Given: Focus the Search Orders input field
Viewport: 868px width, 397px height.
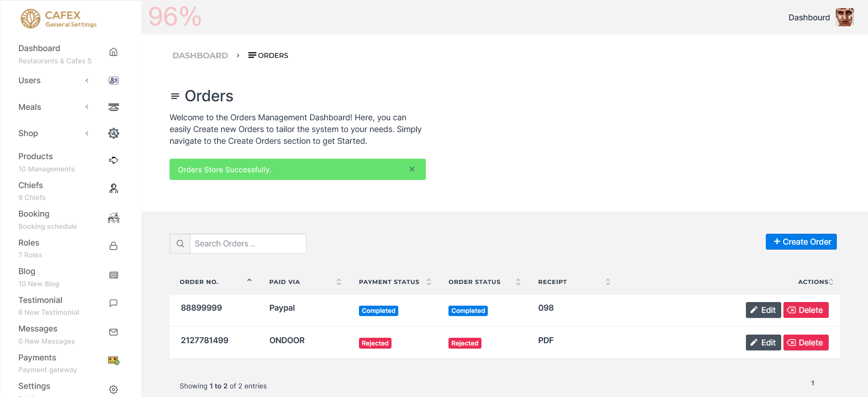Looking at the screenshot, I should (248, 244).
